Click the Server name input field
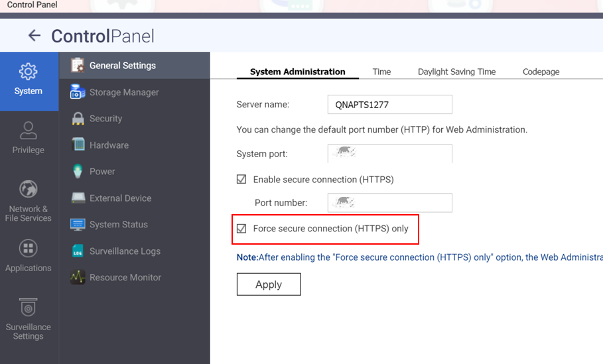Viewport: 603px width, 364px height. (x=389, y=105)
